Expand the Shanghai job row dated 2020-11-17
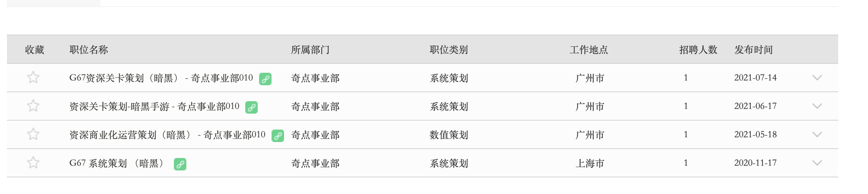868x194 pixels. pos(817,163)
